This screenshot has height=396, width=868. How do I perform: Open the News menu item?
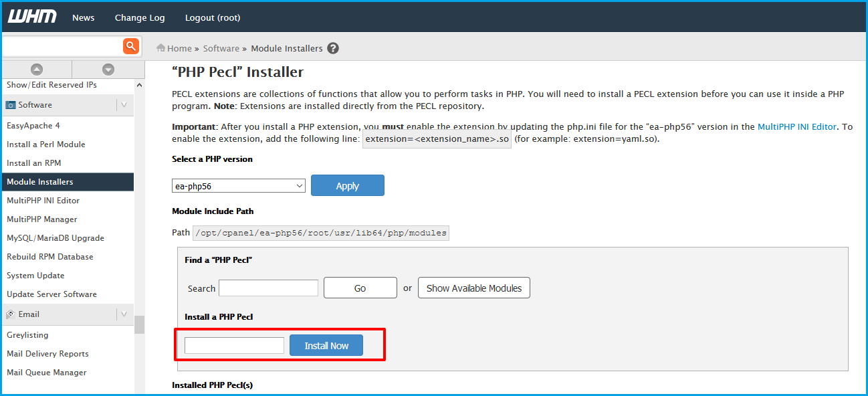tap(84, 17)
